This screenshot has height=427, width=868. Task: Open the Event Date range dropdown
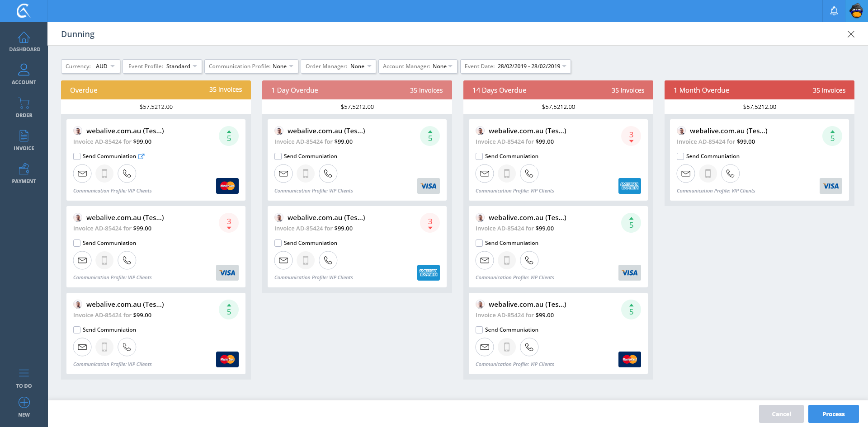coord(515,66)
